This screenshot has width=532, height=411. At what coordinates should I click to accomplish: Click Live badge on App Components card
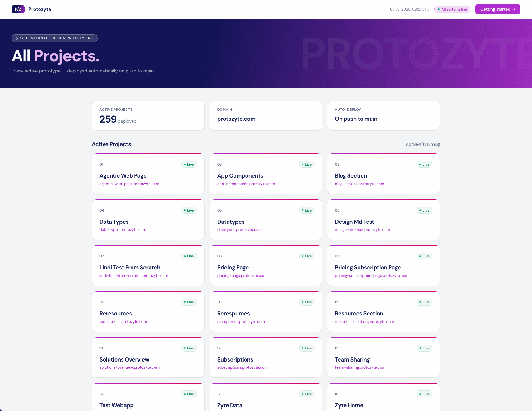tap(307, 164)
